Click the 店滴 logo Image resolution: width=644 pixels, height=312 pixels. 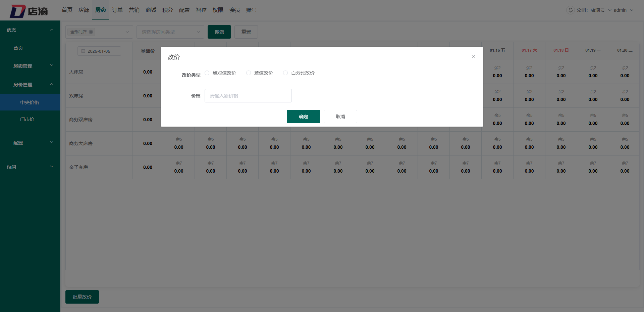pyautogui.click(x=30, y=10)
